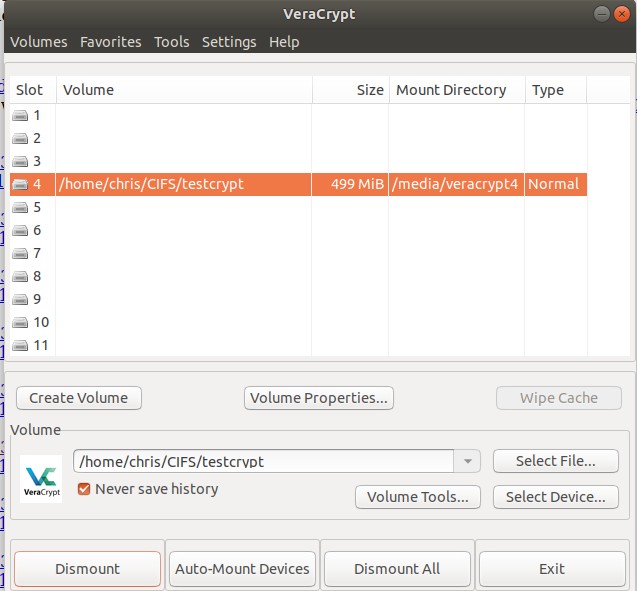Expand the volume path dropdown arrow
Image resolution: width=637 pixels, height=591 pixels.
tap(467, 461)
